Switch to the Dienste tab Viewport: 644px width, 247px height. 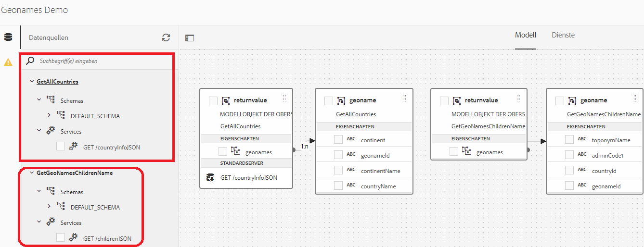tap(563, 35)
